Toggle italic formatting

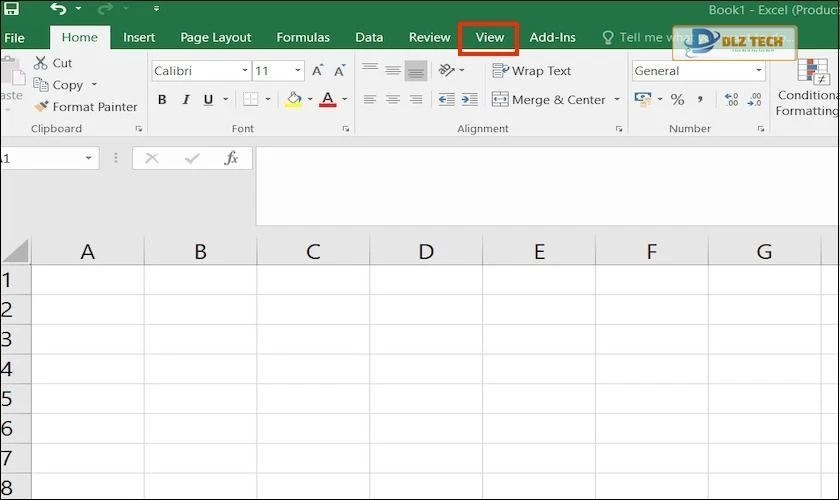[x=186, y=100]
